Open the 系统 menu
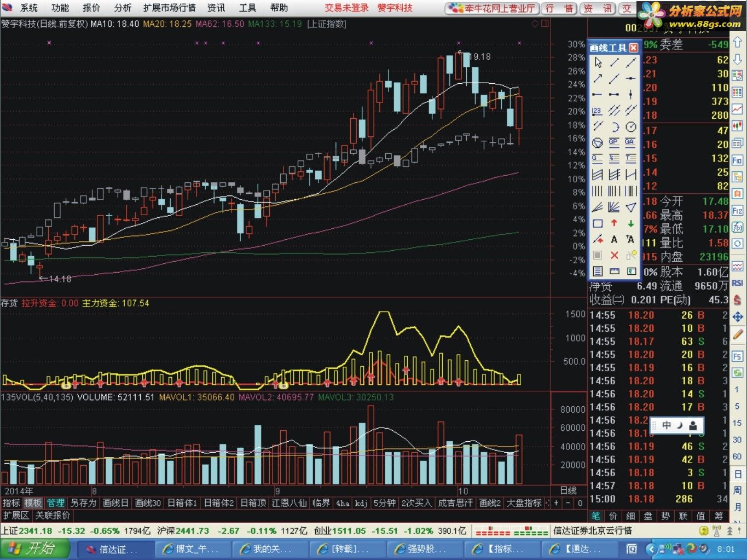 pos(29,8)
